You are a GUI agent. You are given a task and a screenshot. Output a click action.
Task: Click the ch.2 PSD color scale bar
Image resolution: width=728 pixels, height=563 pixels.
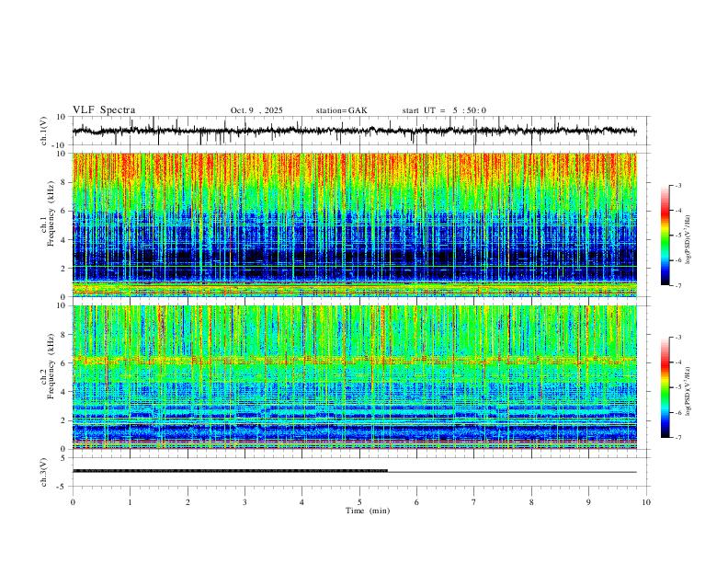pyautogui.click(x=665, y=387)
